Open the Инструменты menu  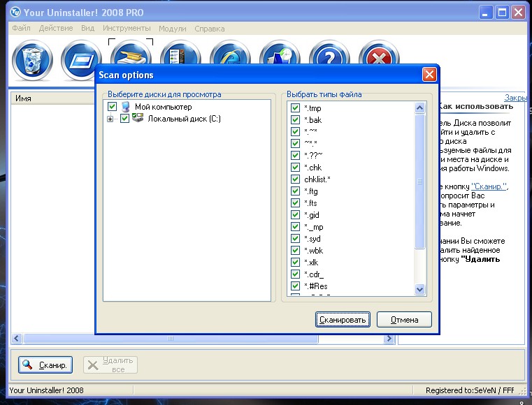pyautogui.click(x=127, y=28)
